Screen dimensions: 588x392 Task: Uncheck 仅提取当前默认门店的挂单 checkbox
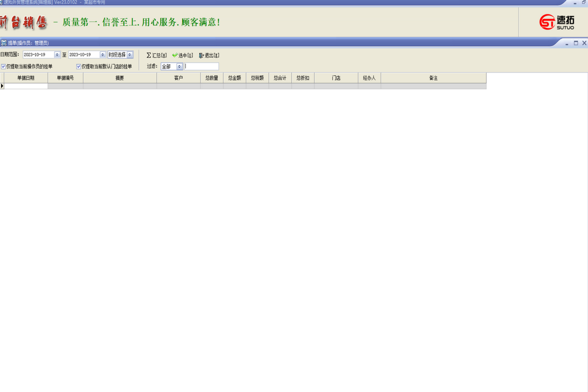[x=78, y=66]
